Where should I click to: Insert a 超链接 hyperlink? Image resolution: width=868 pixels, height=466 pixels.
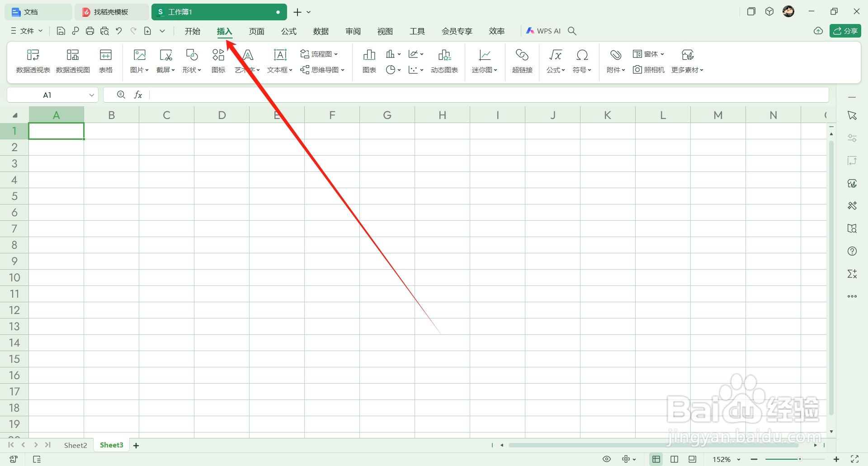(x=522, y=61)
